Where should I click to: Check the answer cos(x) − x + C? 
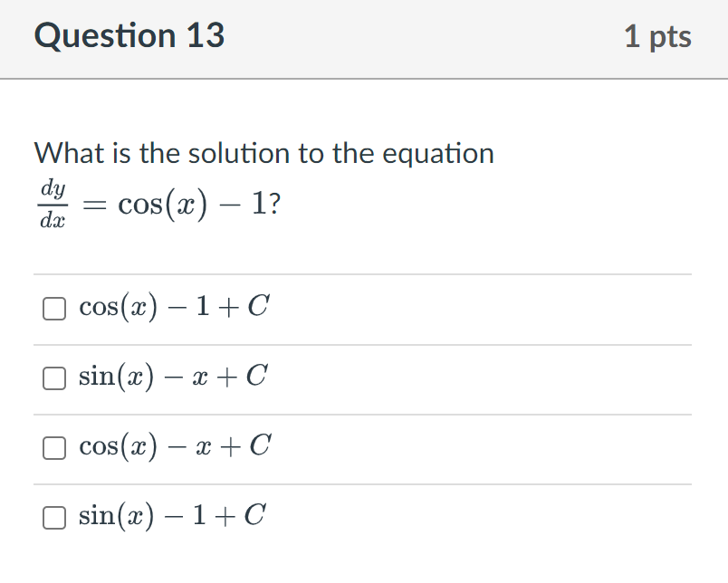pos(53,447)
